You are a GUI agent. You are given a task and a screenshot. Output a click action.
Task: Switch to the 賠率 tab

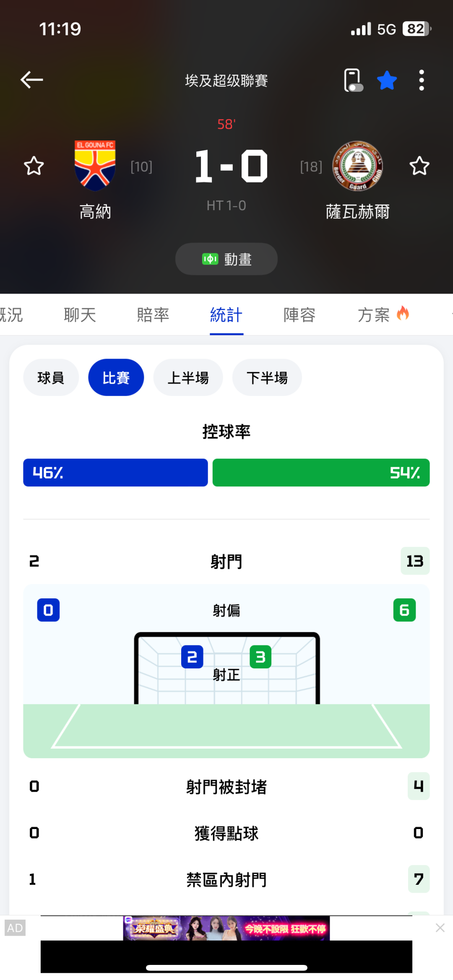click(153, 315)
